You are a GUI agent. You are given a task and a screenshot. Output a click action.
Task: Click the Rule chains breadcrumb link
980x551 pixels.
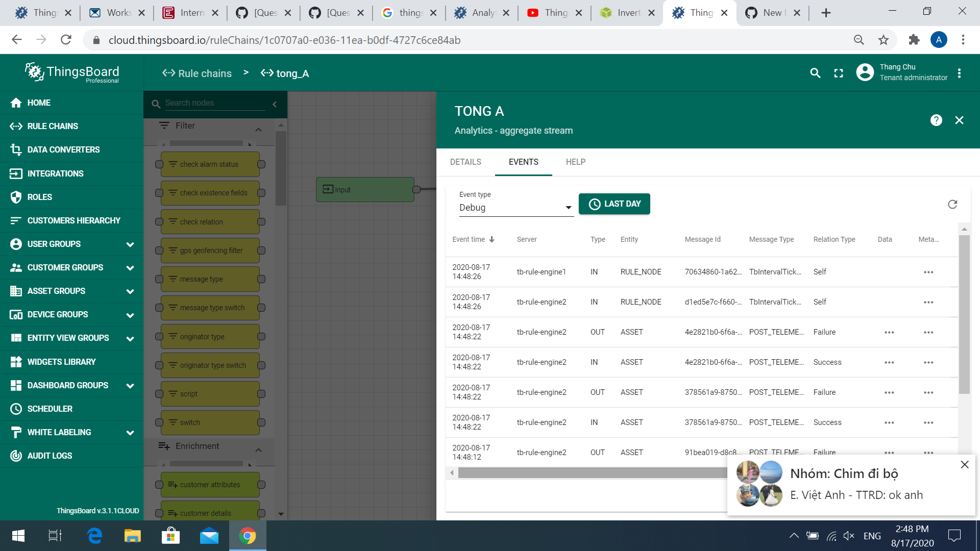coord(197,73)
